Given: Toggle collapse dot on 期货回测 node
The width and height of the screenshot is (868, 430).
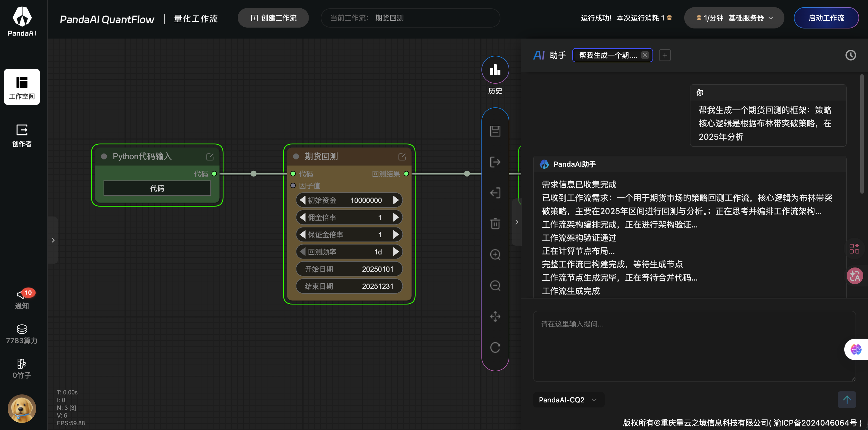Looking at the screenshot, I should click(296, 156).
